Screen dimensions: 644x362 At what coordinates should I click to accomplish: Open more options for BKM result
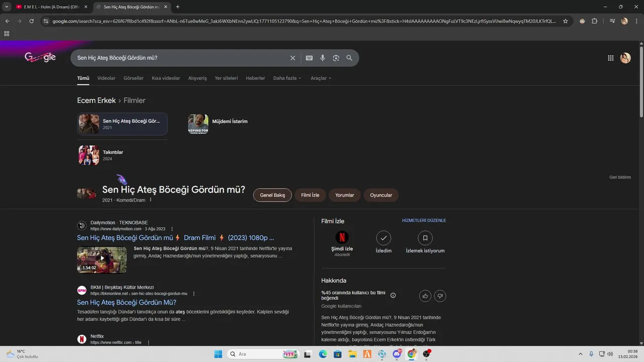[x=194, y=294]
